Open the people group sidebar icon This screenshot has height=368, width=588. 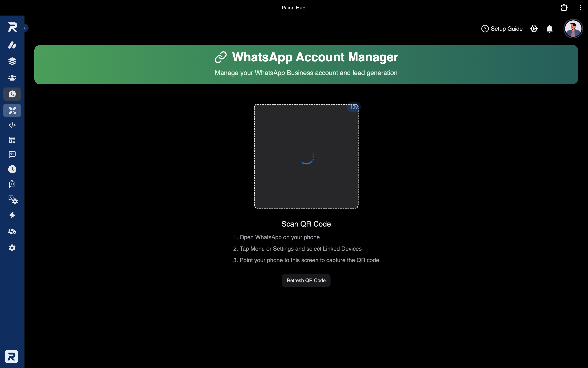[x=12, y=78]
